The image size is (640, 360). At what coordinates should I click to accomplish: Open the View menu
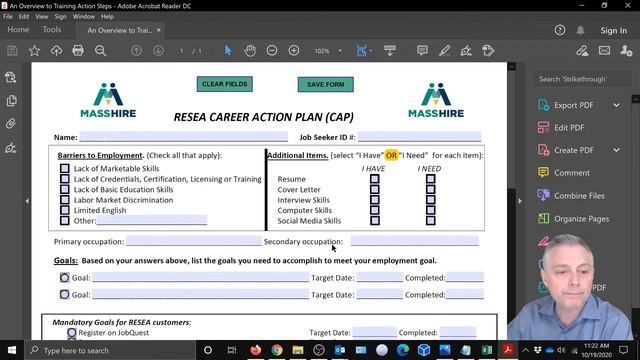(x=42, y=17)
